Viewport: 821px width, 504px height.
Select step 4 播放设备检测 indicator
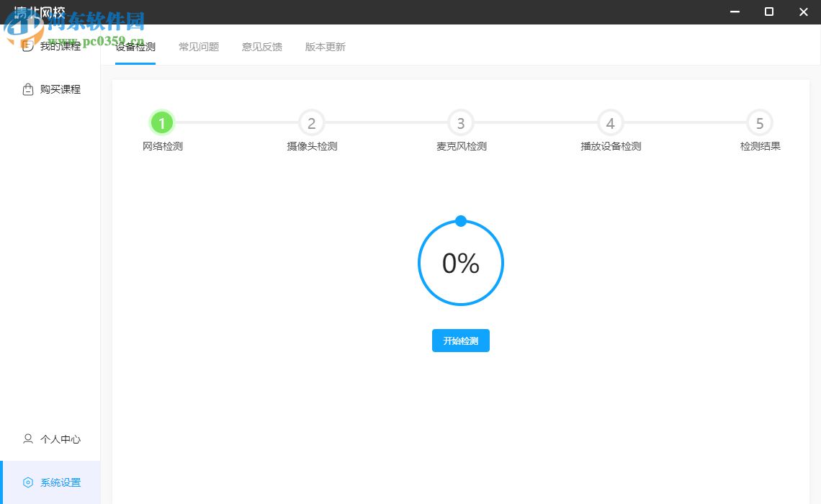pyautogui.click(x=610, y=122)
